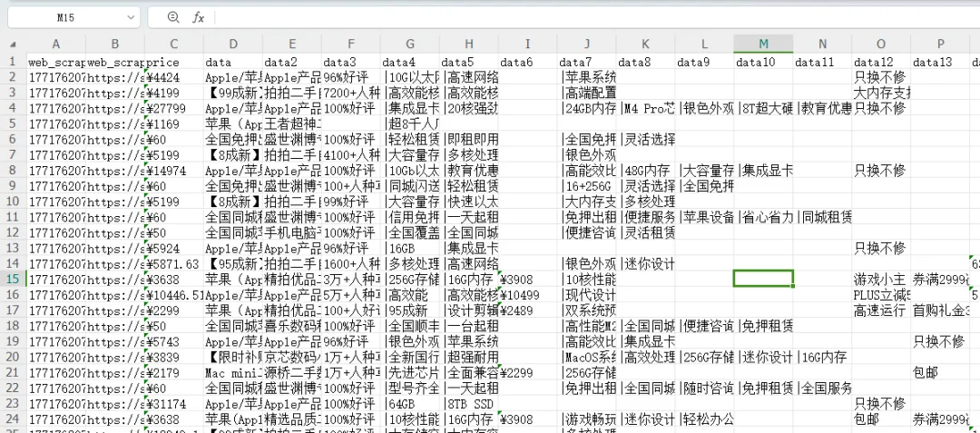Click the select-all corner triangle
The height and width of the screenshot is (433, 980).
(x=13, y=44)
